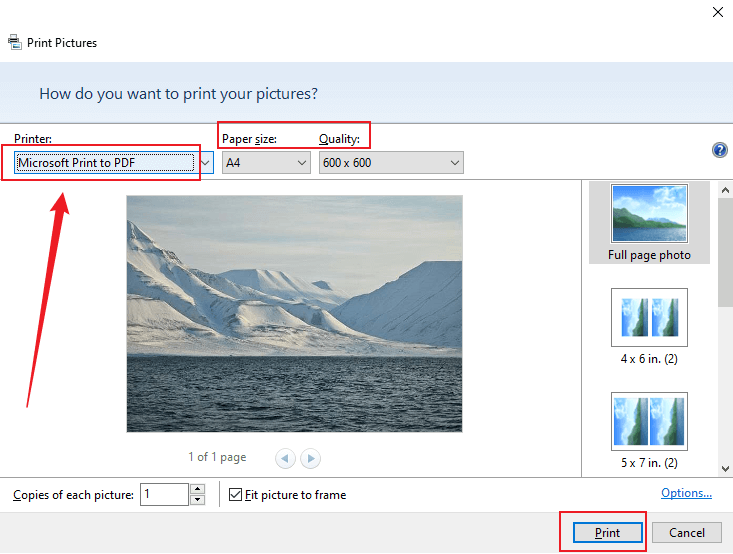Select the 4 x 6 in. (2) layout
The width and height of the screenshot is (733, 554).
649,327
